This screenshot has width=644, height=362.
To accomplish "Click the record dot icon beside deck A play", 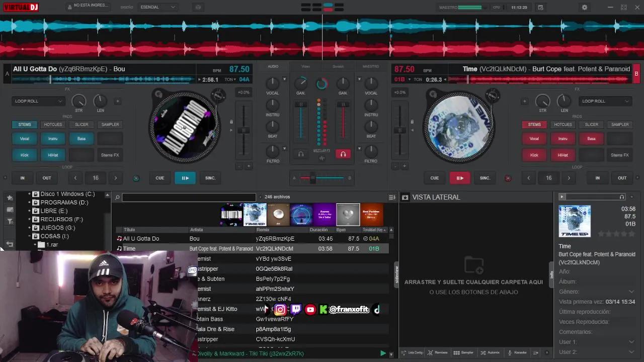I will (136, 178).
